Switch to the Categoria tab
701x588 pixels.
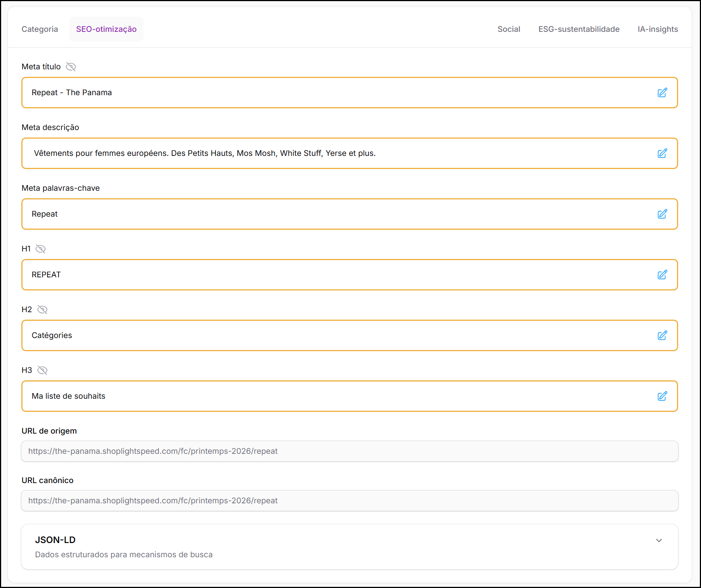40,29
